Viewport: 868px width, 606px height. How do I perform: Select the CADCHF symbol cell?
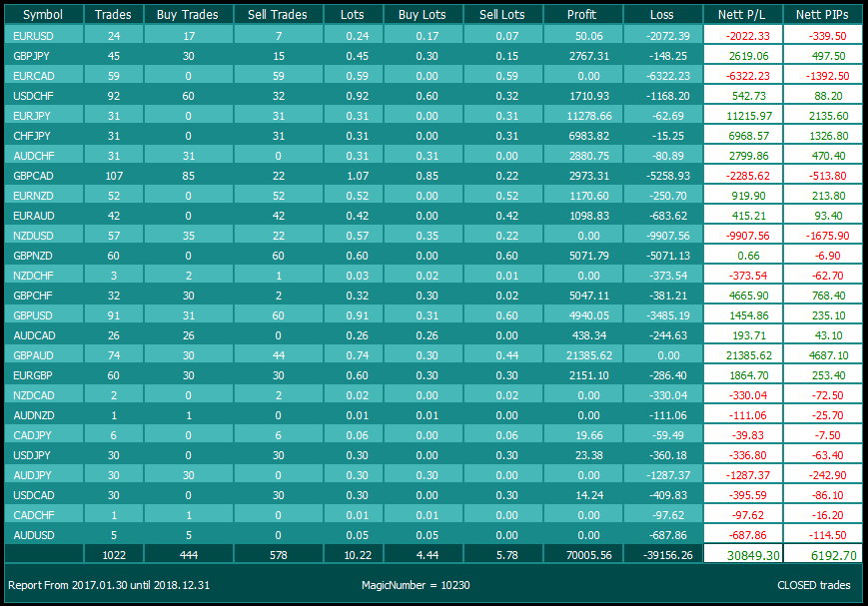coord(44,515)
